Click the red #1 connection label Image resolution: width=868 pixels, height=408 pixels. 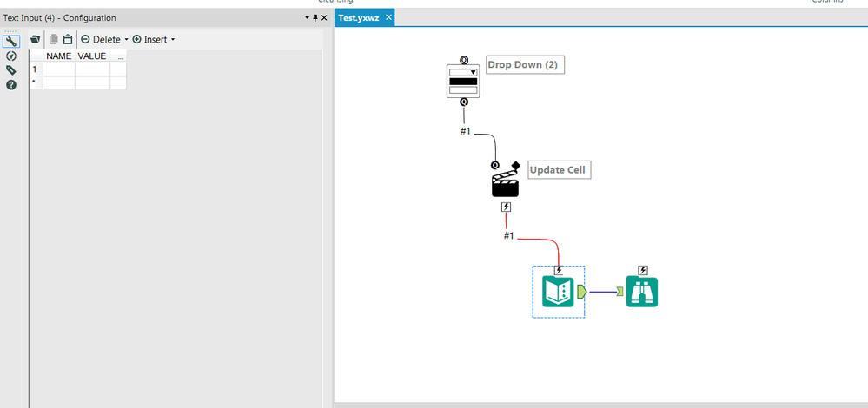(x=509, y=235)
